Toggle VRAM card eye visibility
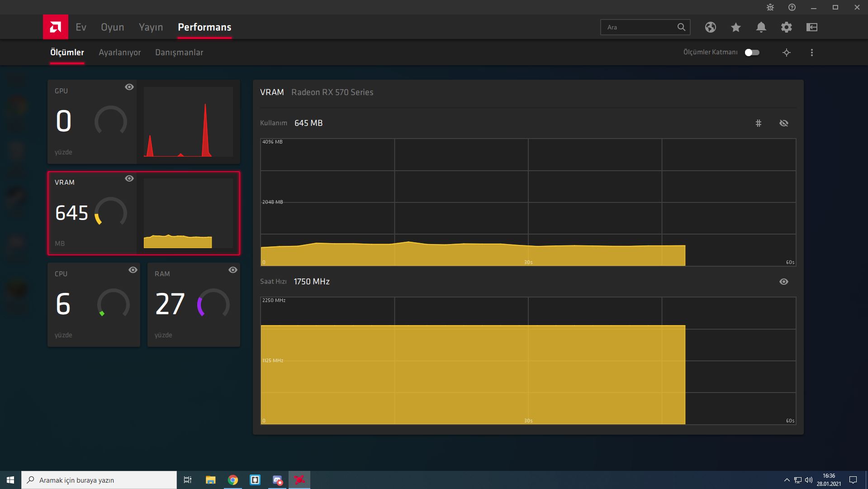868x489 pixels. [x=129, y=178]
